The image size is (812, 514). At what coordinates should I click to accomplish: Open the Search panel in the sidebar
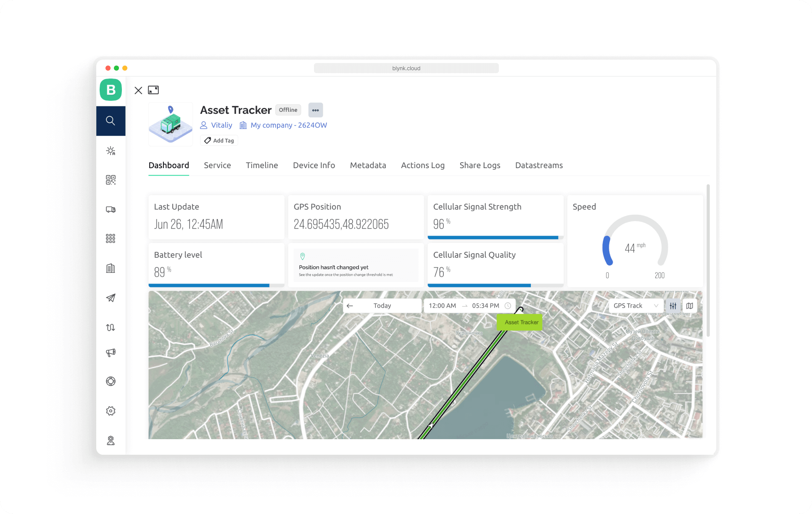111,121
